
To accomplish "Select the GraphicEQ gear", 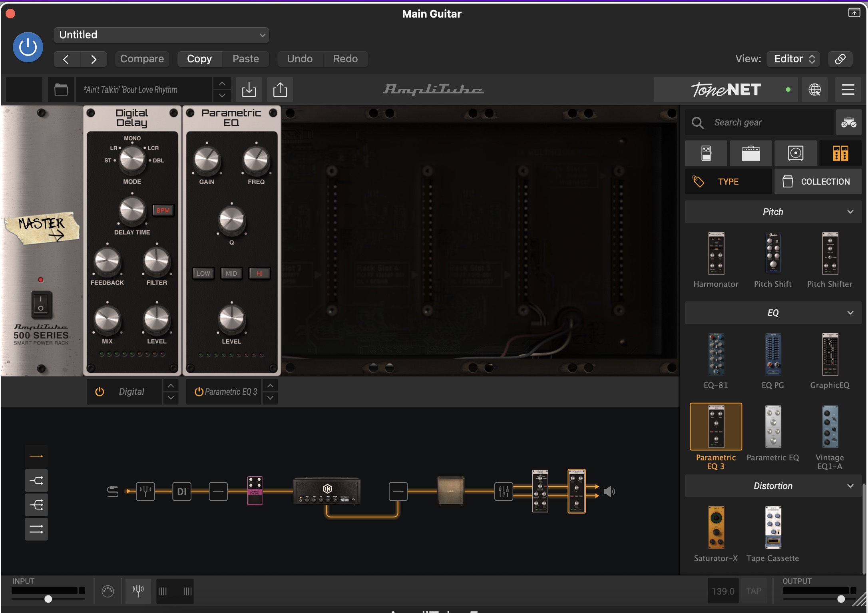I will click(x=830, y=361).
